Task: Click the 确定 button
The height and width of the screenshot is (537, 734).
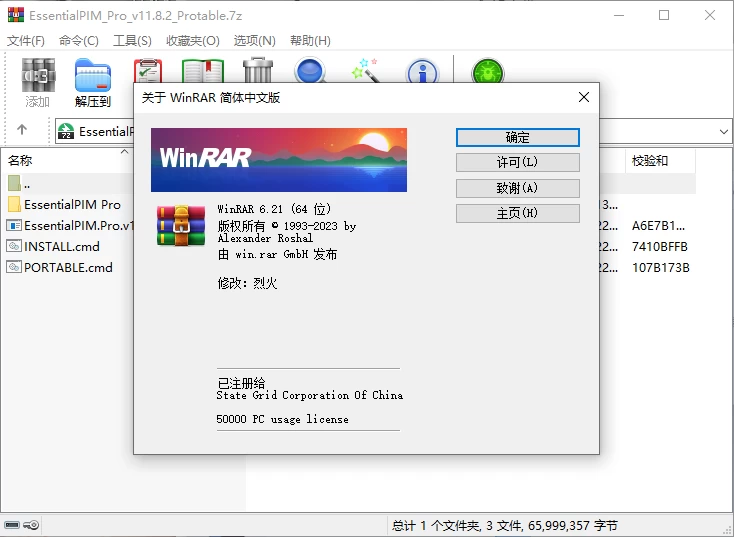Action: point(518,137)
